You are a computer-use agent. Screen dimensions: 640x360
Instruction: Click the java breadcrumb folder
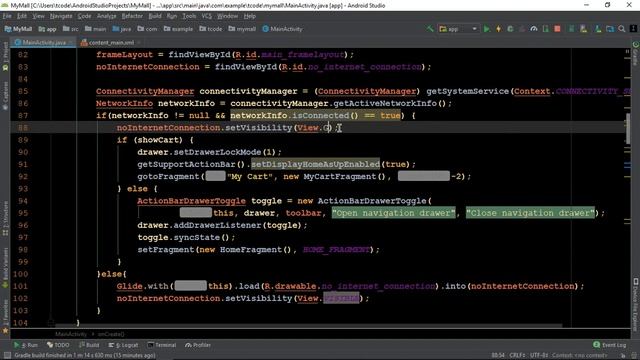pyautogui.click(x=122, y=29)
